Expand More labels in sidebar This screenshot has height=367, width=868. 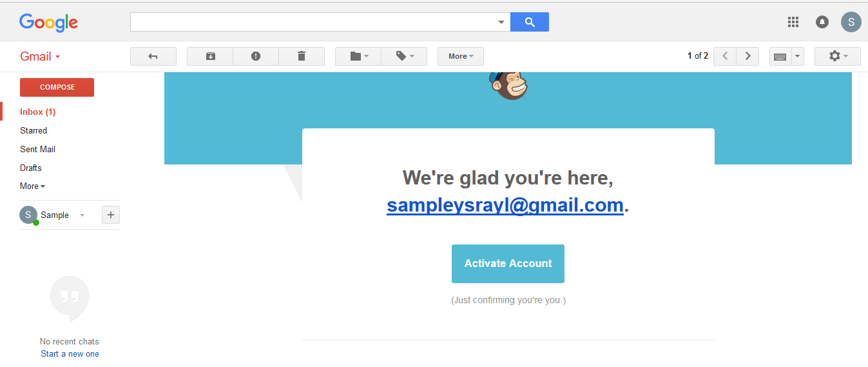(32, 186)
